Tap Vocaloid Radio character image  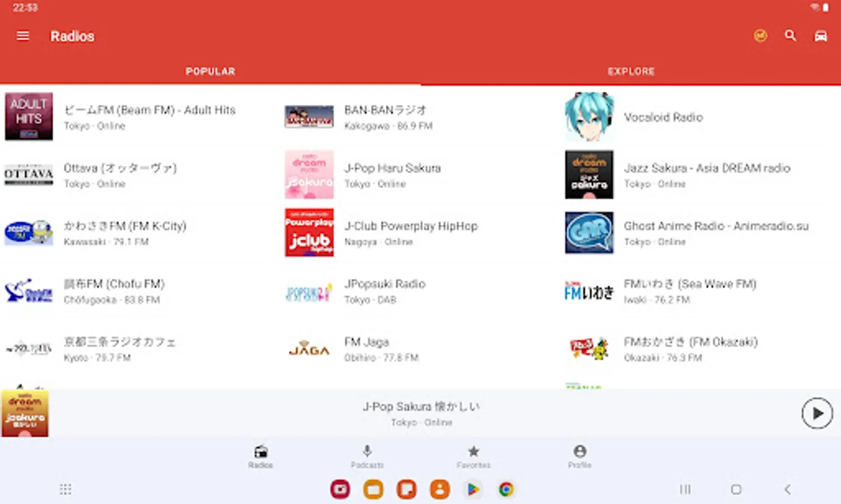point(589,116)
